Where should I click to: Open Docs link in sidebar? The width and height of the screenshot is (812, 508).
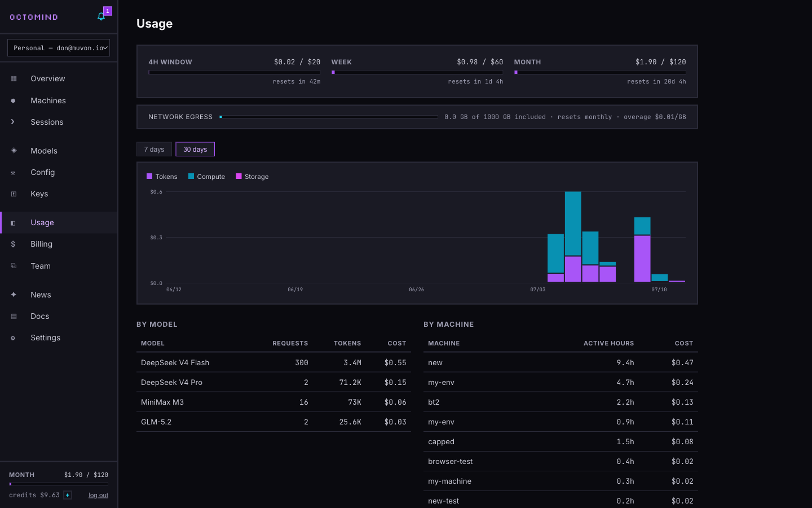point(59,316)
